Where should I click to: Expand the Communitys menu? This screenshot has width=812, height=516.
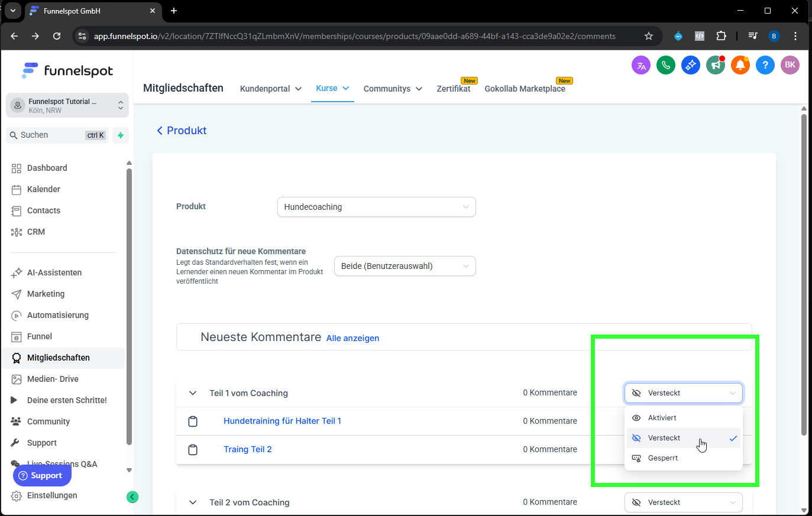point(393,89)
